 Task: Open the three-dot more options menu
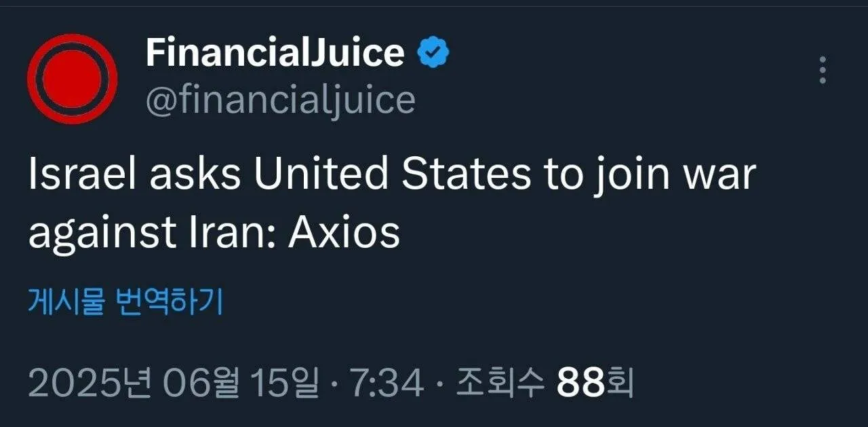(x=823, y=71)
